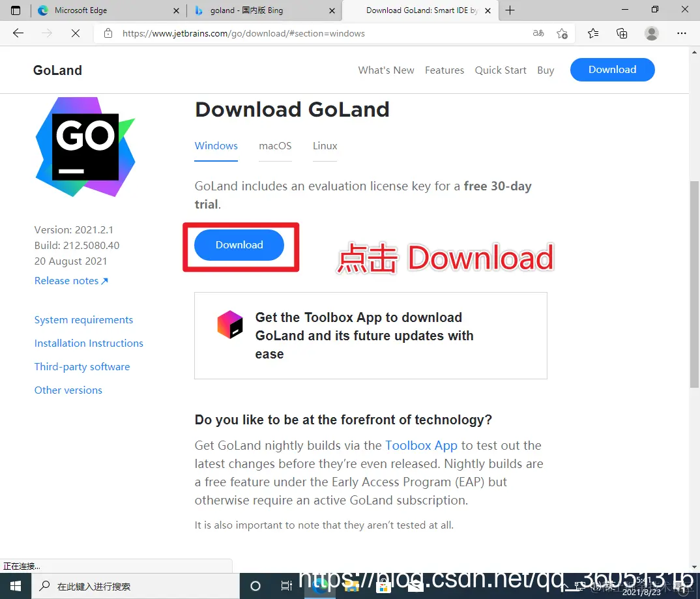The image size is (700, 599).
Task: Select the macOS download tab
Action: [x=275, y=146]
